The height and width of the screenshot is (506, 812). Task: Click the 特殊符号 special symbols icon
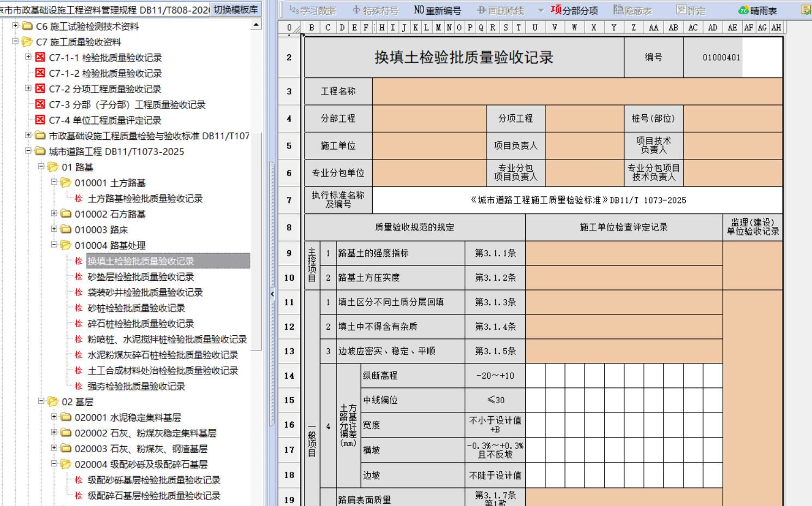coord(376,10)
